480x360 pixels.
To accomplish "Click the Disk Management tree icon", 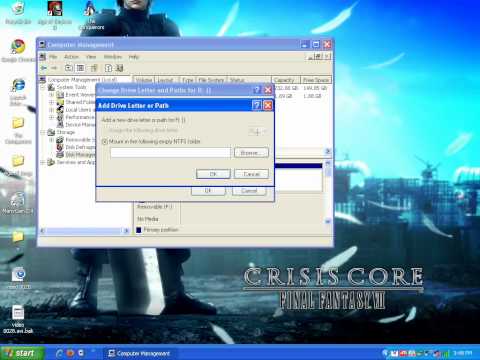I will [x=60, y=155].
